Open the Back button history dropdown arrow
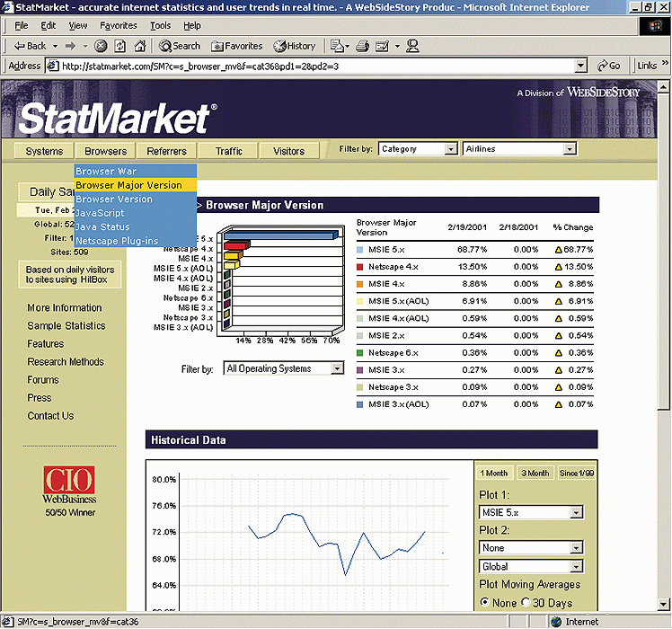The height and width of the screenshot is (629, 672). [55, 46]
